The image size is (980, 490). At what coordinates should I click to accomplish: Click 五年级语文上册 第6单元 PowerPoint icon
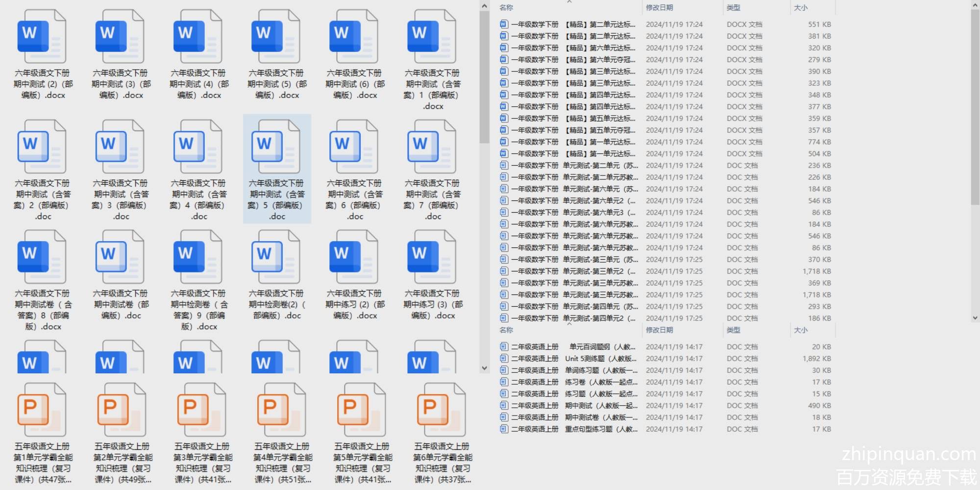pos(441,410)
